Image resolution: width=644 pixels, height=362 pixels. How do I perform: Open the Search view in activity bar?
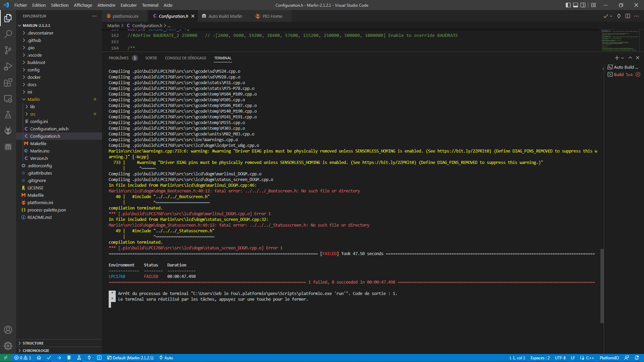tap(8, 34)
